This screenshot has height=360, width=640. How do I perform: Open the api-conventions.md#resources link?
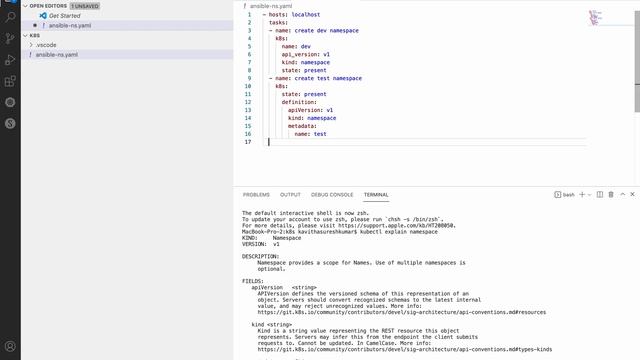tap(402, 312)
